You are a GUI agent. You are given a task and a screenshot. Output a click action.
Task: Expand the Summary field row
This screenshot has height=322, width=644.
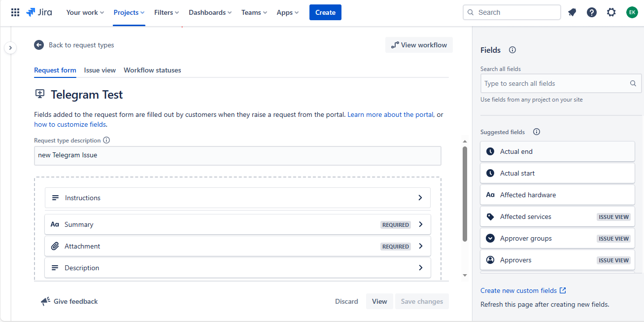420,224
